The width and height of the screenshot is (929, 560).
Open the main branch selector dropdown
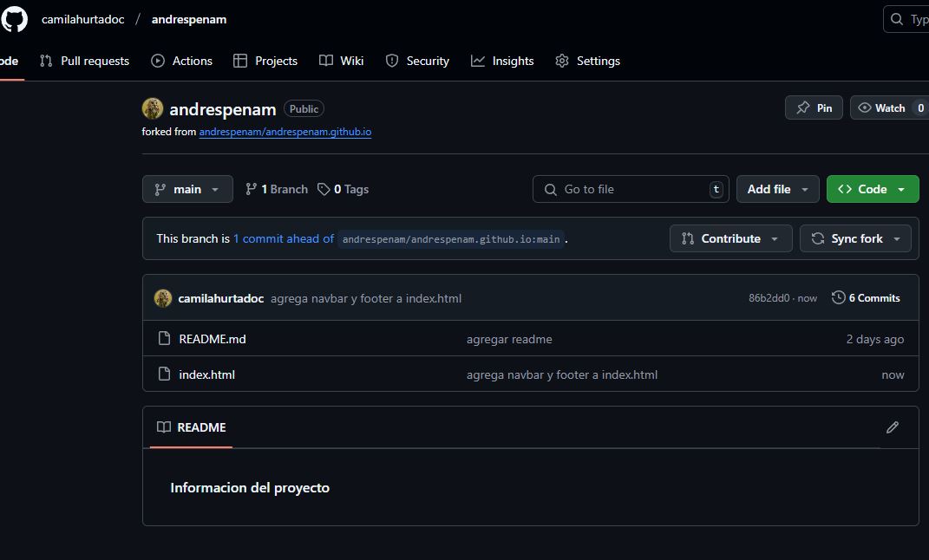187,189
